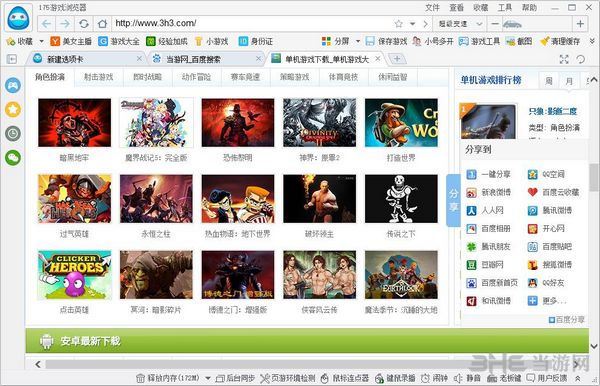The width and height of the screenshot is (600, 386).
Task: Open 闹钟 alarm in status bar
Action: pyautogui.click(x=434, y=378)
